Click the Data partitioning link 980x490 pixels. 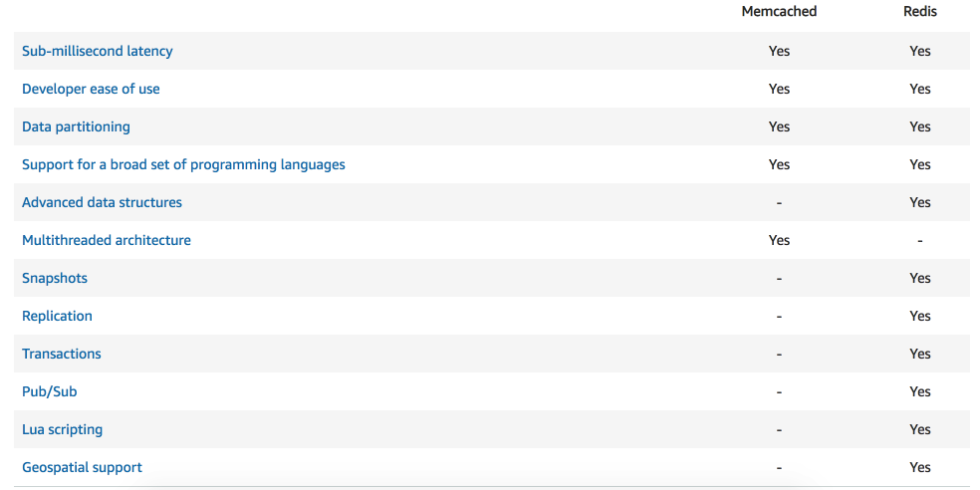tap(76, 126)
